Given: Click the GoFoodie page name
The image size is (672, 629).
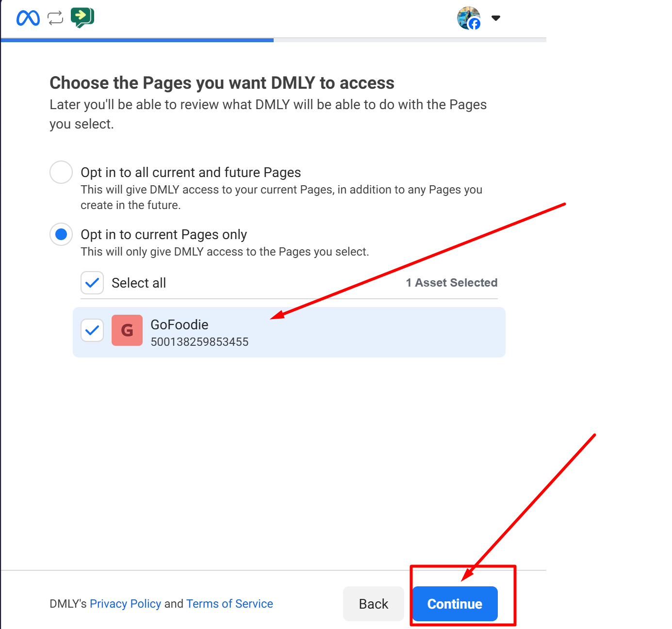Looking at the screenshot, I should click(180, 324).
